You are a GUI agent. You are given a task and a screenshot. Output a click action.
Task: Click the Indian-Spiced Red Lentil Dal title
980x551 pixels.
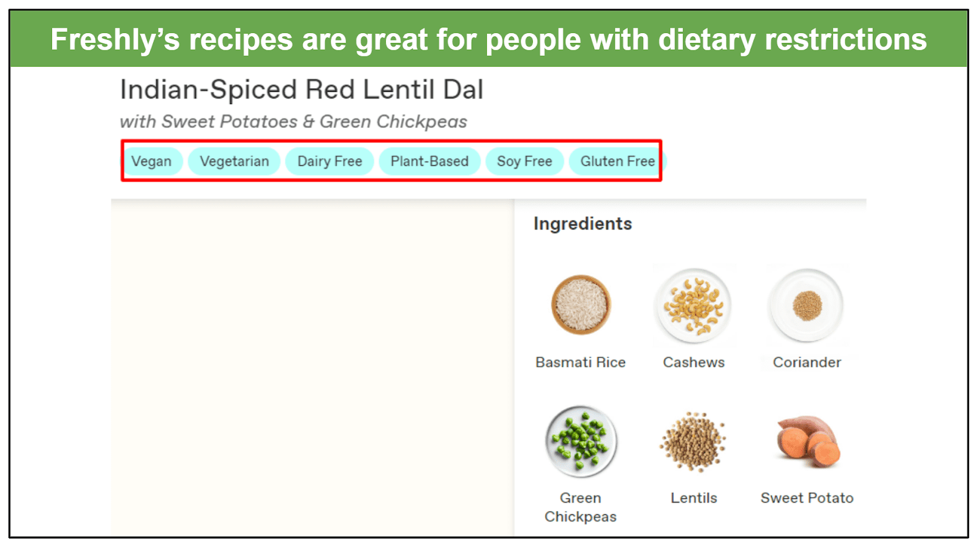tap(301, 90)
